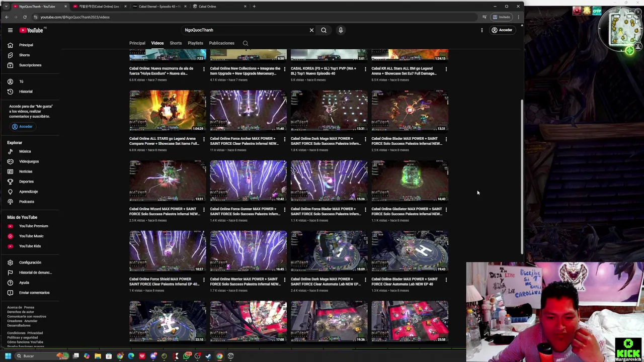Image resolution: width=644 pixels, height=362 pixels.
Task: Explore Música category
Action: 25,151
